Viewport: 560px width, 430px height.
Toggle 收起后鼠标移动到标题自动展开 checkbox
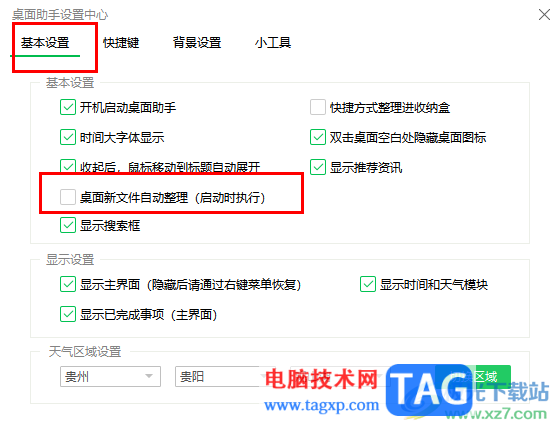coord(68,166)
